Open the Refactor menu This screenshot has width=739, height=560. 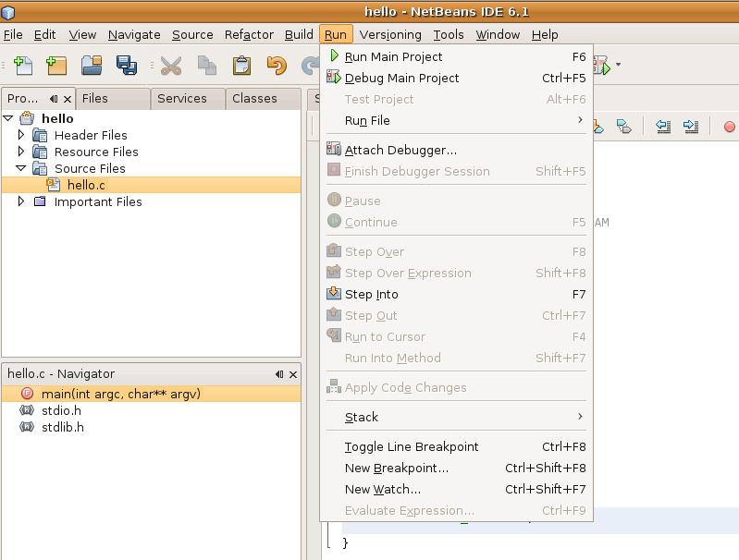point(249,34)
